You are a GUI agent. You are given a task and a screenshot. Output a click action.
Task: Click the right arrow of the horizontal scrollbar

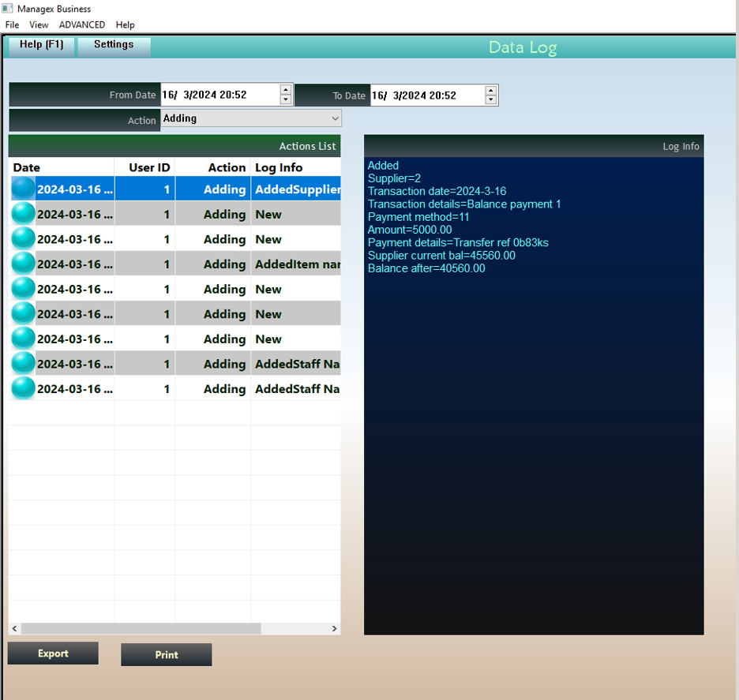click(334, 628)
